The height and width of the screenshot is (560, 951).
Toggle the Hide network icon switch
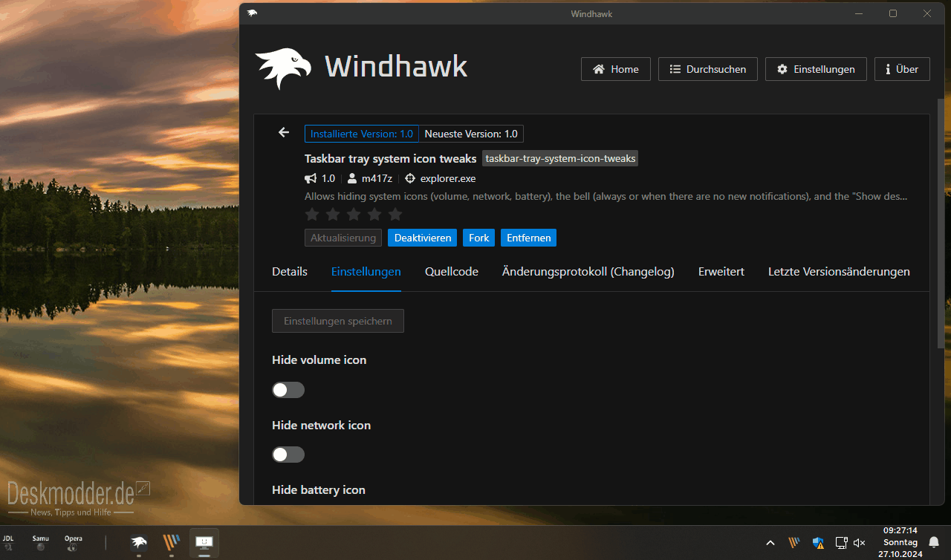[x=288, y=455]
